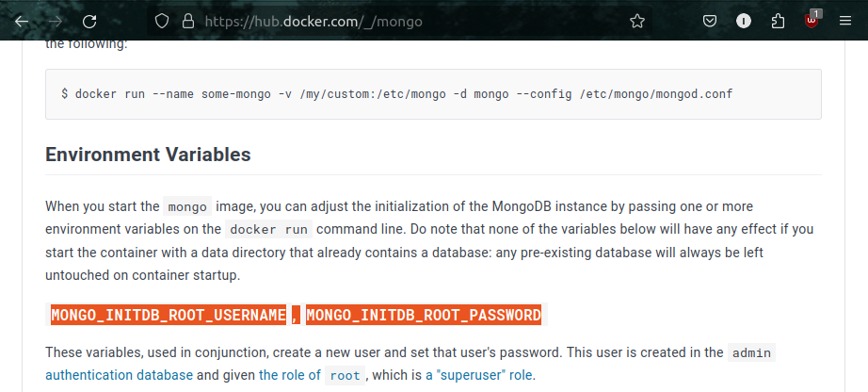The image size is (868, 392).
Task: Open the Extensions puzzle-piece menu
Action: click(x=778, y=22)
